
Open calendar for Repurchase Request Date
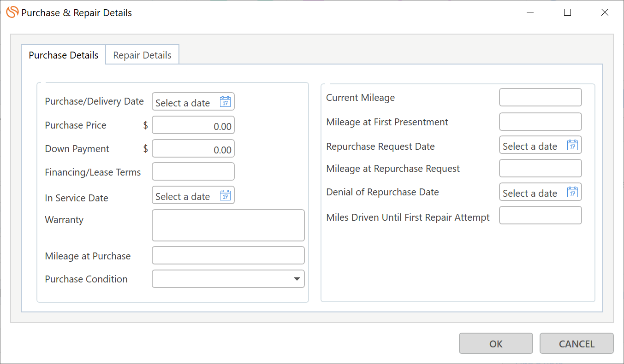click(572, 145)
